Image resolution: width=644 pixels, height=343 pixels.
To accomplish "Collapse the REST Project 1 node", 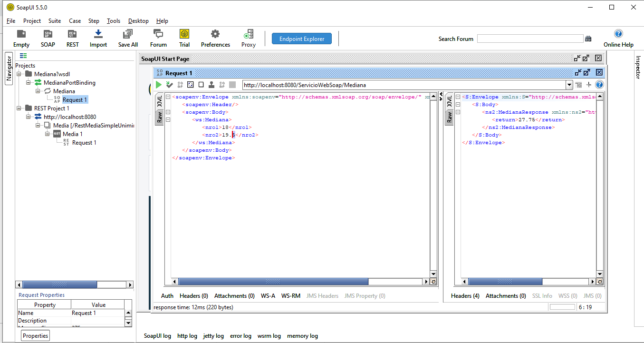I will click(x=19, y=108).
